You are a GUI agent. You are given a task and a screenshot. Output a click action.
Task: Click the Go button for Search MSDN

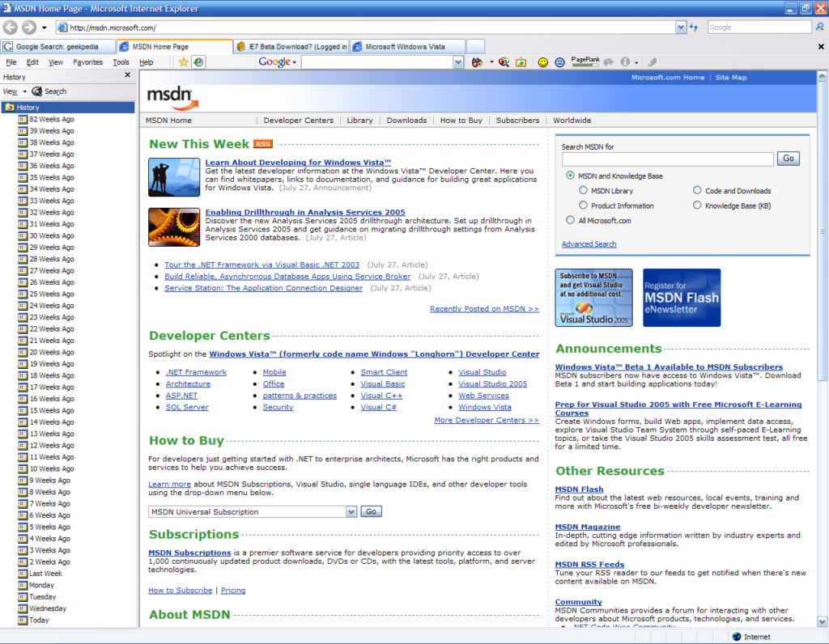click(789, 159)
